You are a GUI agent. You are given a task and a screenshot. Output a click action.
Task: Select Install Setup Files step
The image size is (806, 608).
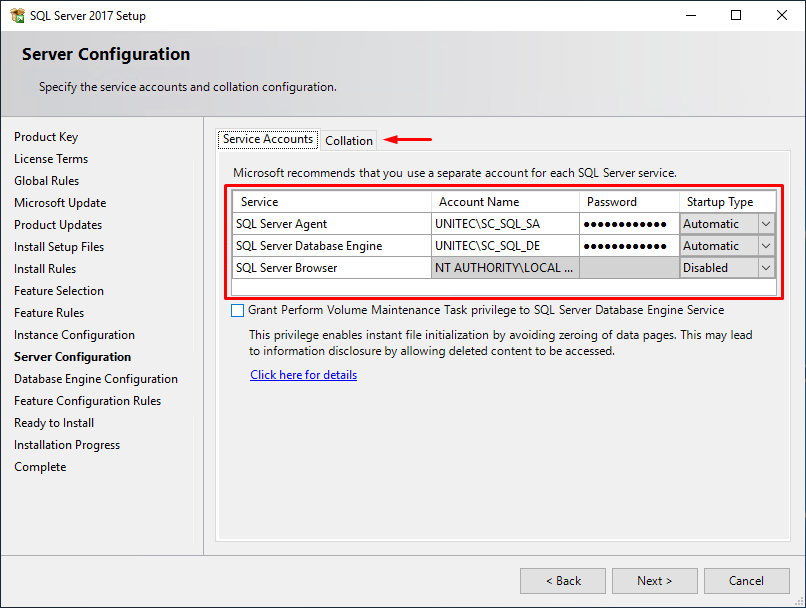[x=59, y=247]
